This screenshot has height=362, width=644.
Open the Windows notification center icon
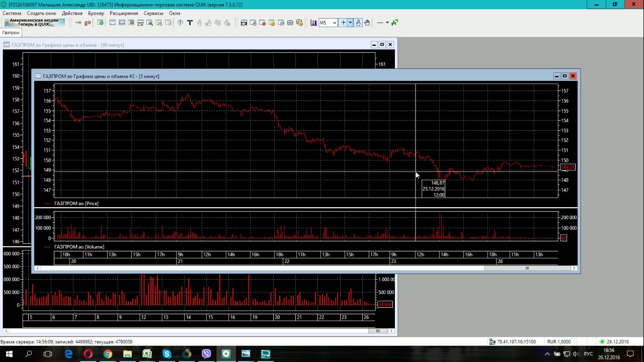[x=630, y=354]
